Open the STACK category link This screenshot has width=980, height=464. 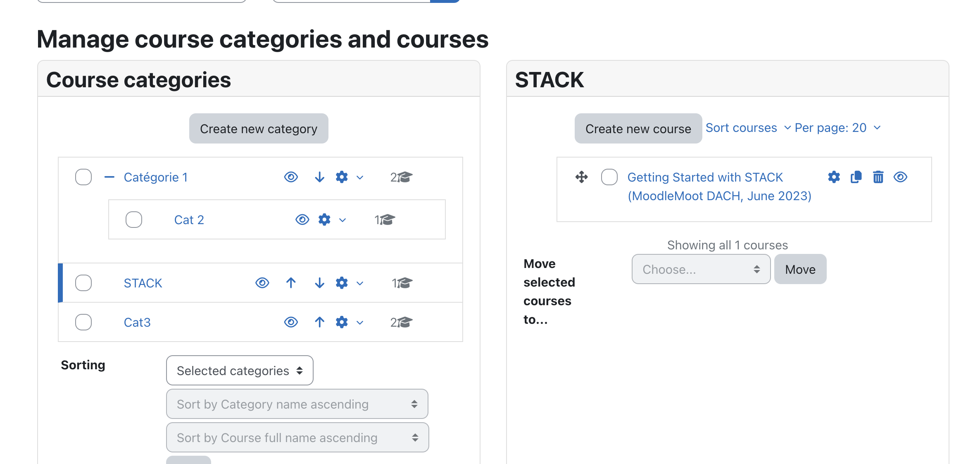point(143,283)
